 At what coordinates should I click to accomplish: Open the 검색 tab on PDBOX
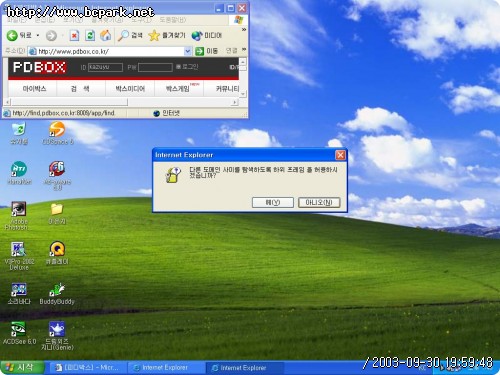pos(80,89)
